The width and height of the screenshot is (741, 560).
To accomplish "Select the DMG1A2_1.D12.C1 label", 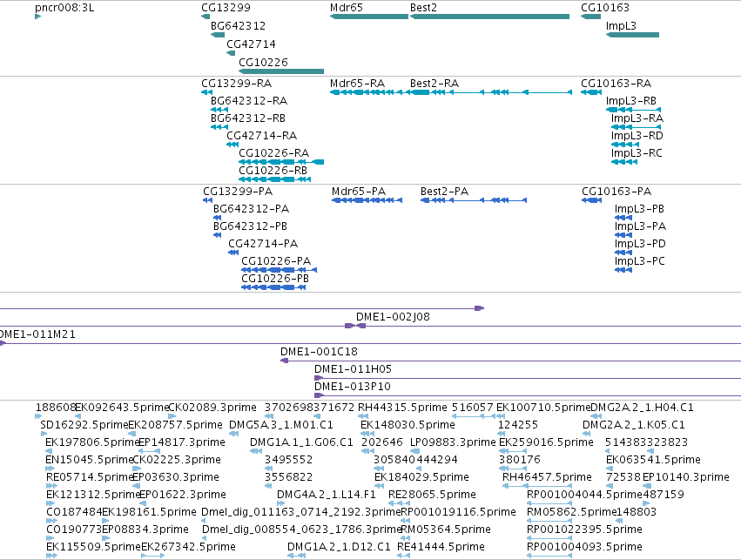I will [339, 547].
